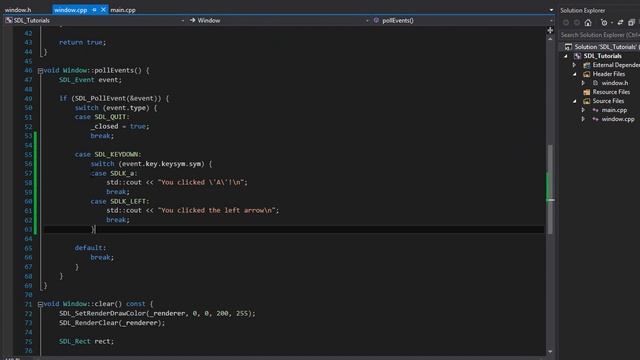Click the window.cpp file icon in tree
This screenshot has height=360, width=640.
pyautogui.click(x=595, y=119)
